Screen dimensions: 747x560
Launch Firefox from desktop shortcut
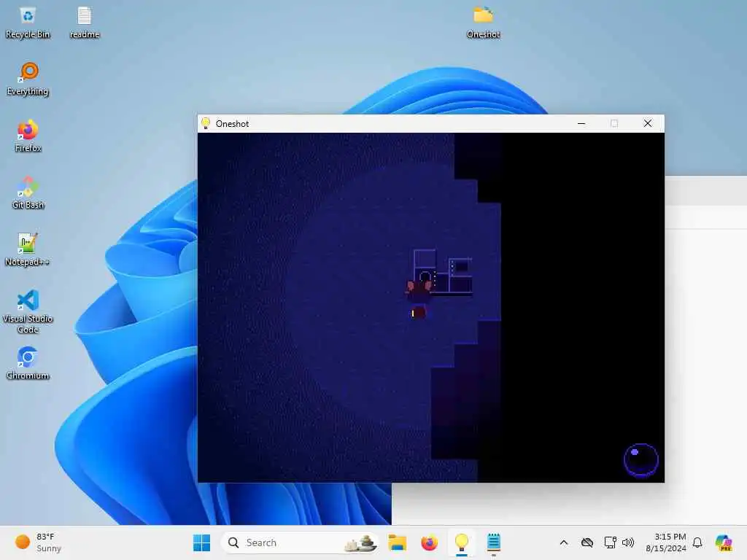[x=28, y=136]
